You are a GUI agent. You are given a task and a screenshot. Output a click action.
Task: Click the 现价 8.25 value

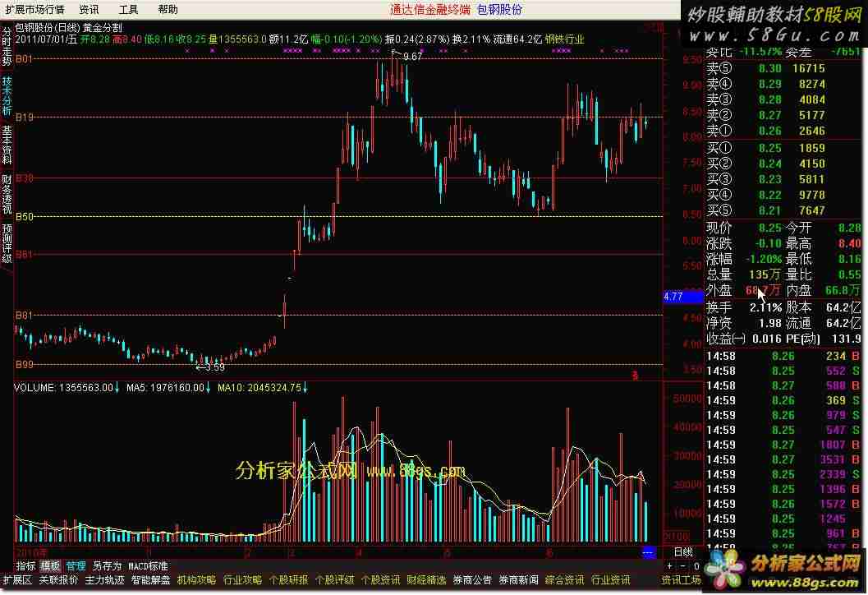[769, 228]
